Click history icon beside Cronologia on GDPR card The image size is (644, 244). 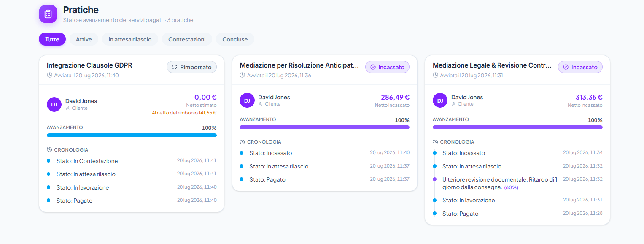coord(49,150)
